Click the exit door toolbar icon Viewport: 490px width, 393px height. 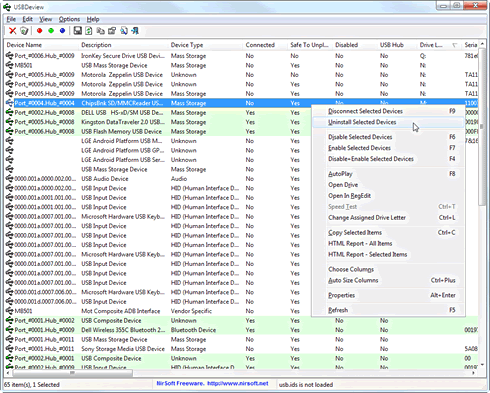coord(135,31)
